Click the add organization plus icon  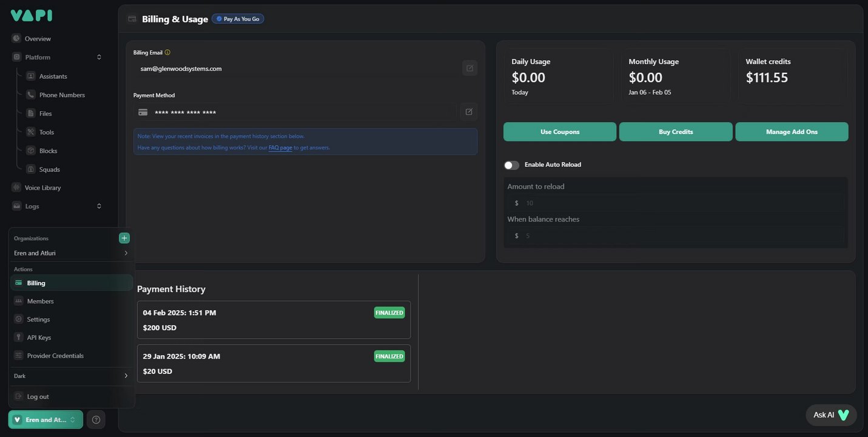124,238
